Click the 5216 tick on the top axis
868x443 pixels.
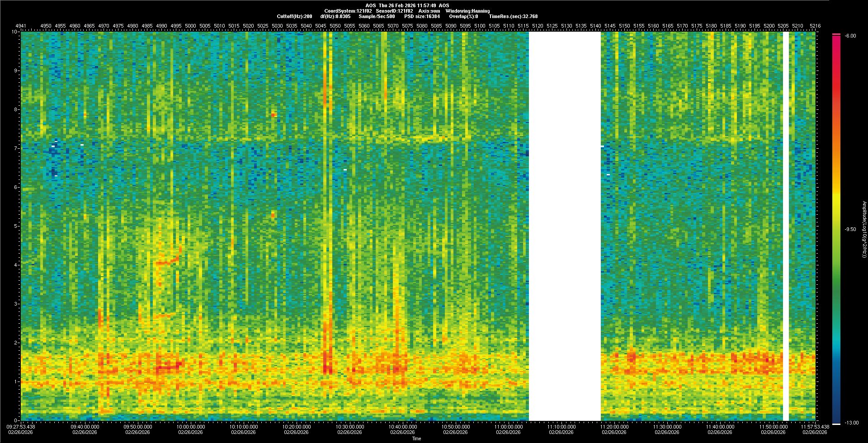pos(815,26)
